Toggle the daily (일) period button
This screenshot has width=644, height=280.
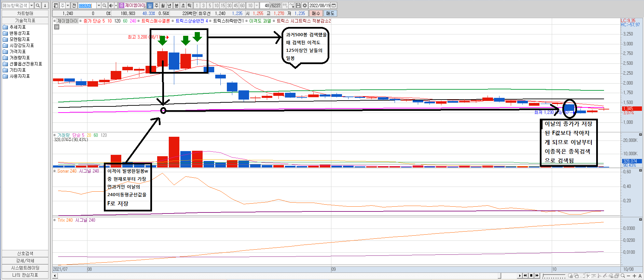[x=150, y=5]
